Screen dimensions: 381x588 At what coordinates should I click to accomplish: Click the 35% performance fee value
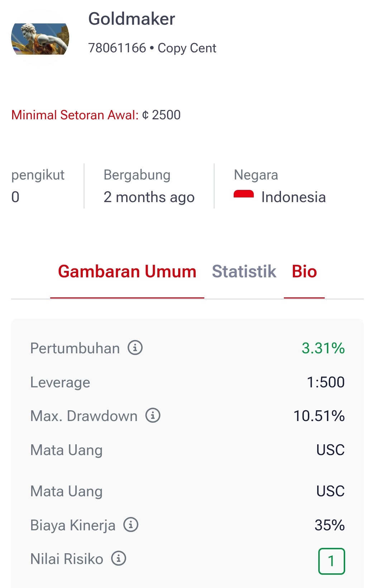click(x=329, y=525)
